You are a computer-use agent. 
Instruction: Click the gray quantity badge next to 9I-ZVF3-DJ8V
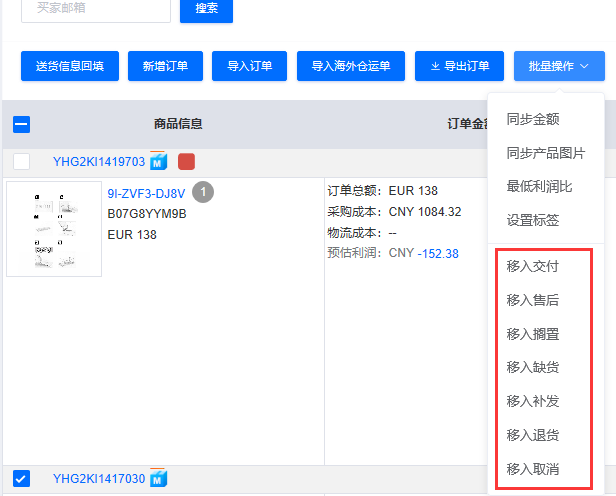pos(202,192)
